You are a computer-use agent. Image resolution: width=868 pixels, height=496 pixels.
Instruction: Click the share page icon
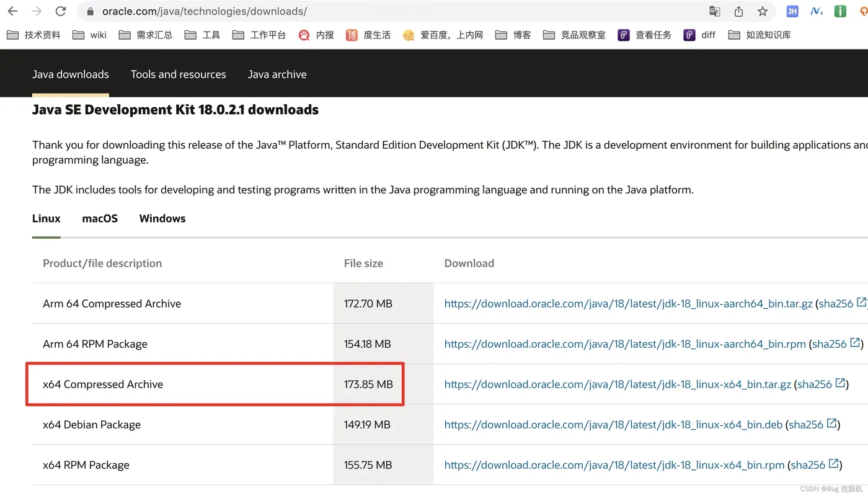click(x=738, y=11)
